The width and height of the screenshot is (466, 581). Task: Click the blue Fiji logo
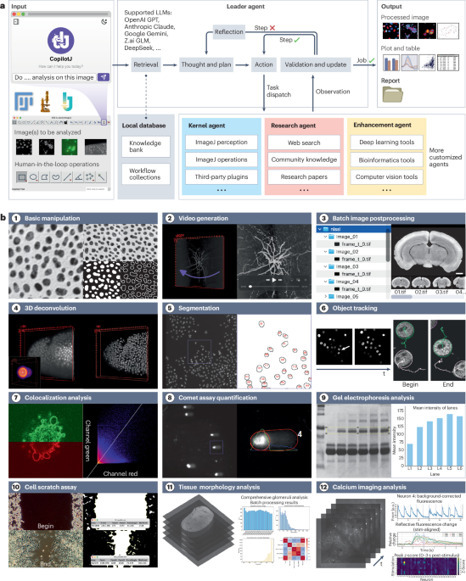coord(24,102)
